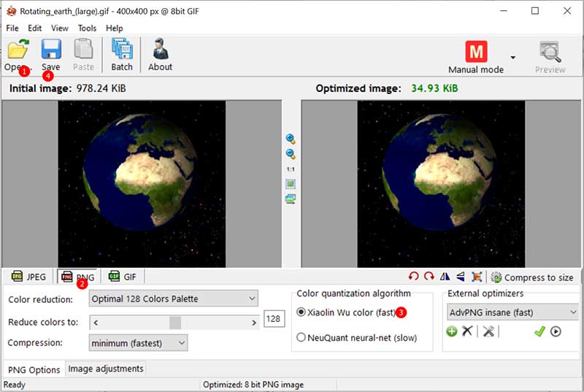Image resolution: width=584 pixels, height=392 pixels.
Task: Open the Edit menu
Action: (34, 28)
